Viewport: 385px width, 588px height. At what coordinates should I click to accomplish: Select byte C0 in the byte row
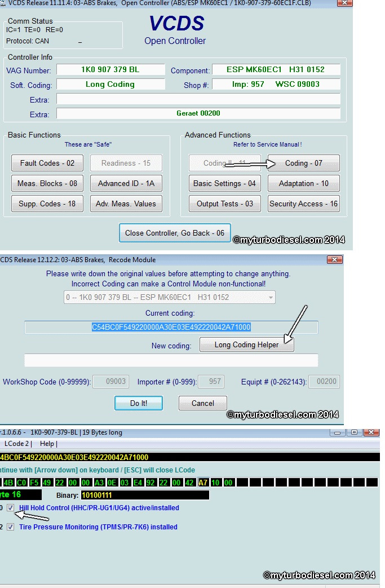click(21, 482)
